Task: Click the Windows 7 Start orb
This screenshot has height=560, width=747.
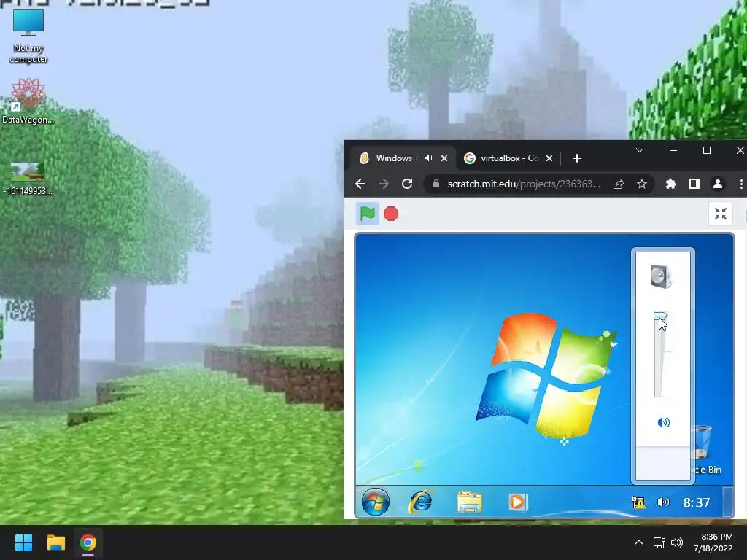Action: click(x=376, y=502)
